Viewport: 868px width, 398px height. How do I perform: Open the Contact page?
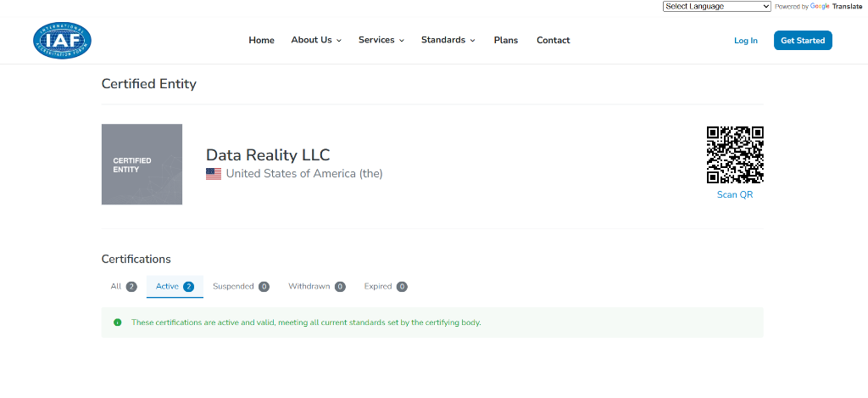553,40
